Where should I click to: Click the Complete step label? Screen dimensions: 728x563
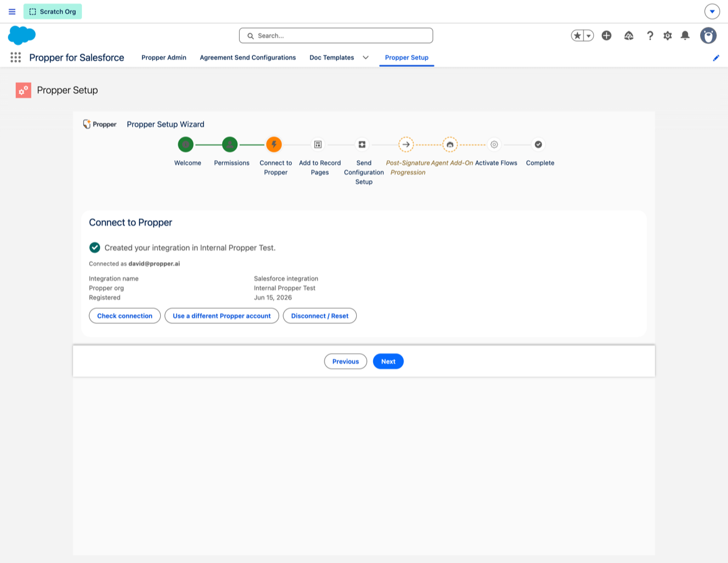[540, 163]
